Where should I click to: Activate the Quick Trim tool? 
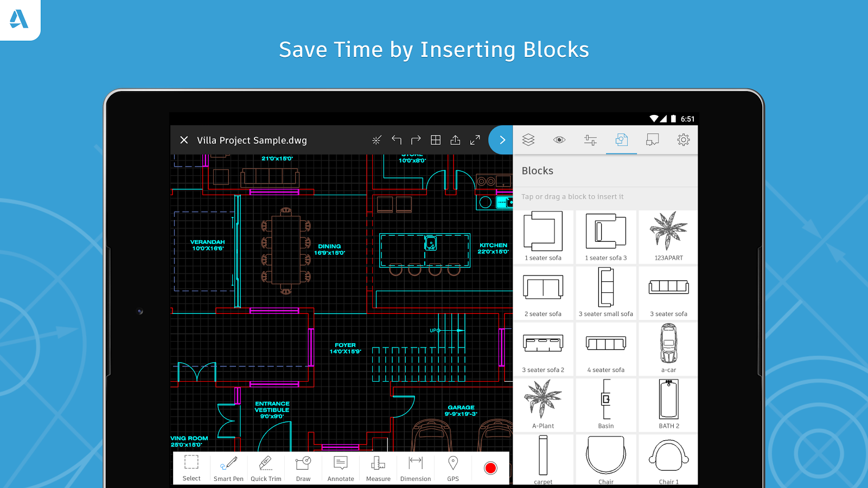[x=266, y=468]
